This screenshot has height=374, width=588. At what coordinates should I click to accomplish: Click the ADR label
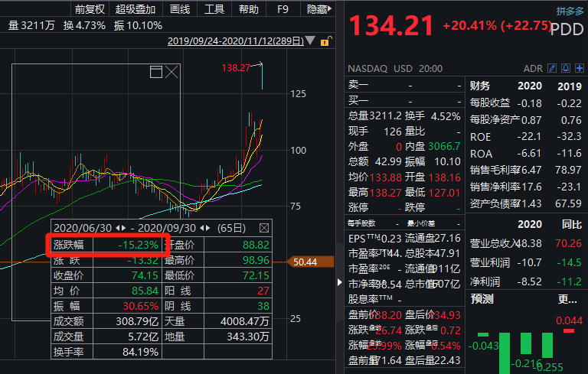click(x=533, y=69)
